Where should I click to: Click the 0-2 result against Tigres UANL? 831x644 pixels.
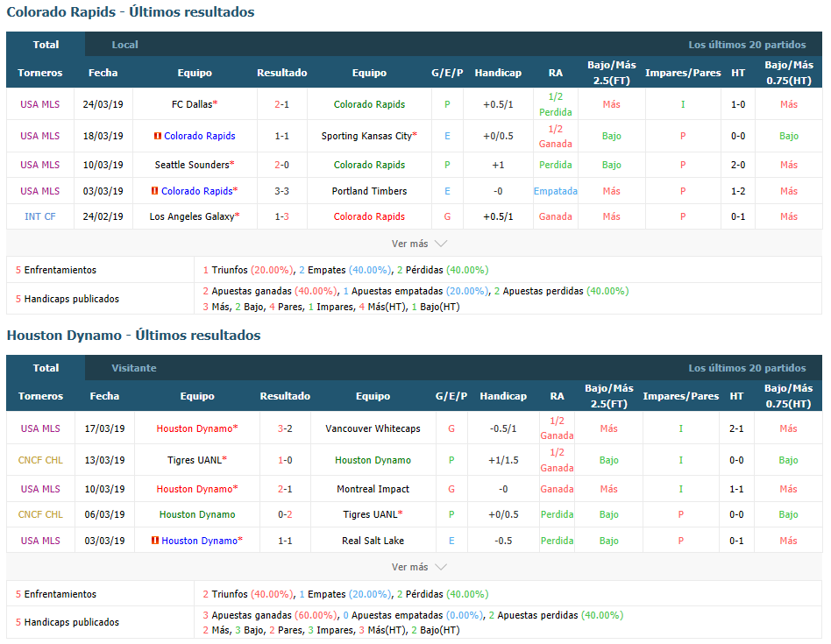285,514
